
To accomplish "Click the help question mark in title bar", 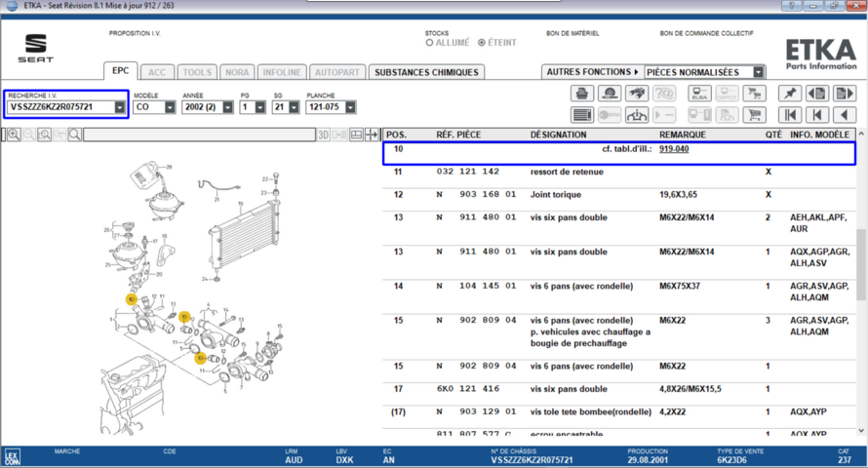I will click(x=791, y=6).
